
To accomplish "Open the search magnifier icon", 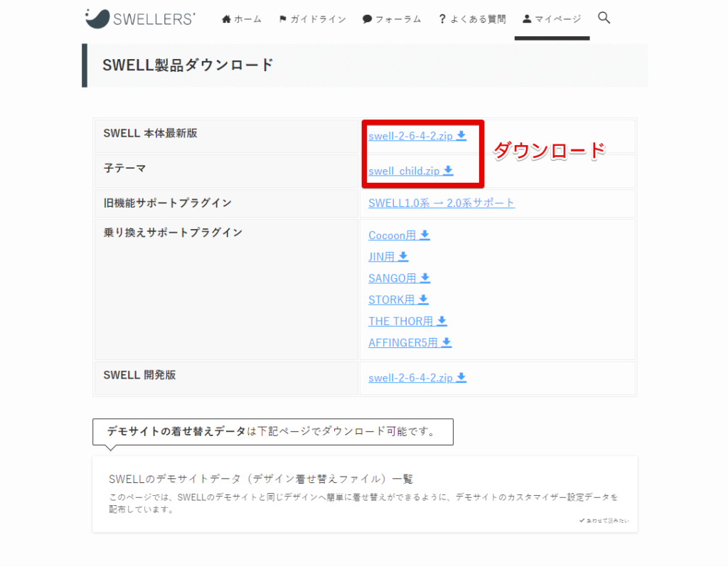I will point(604,18).
